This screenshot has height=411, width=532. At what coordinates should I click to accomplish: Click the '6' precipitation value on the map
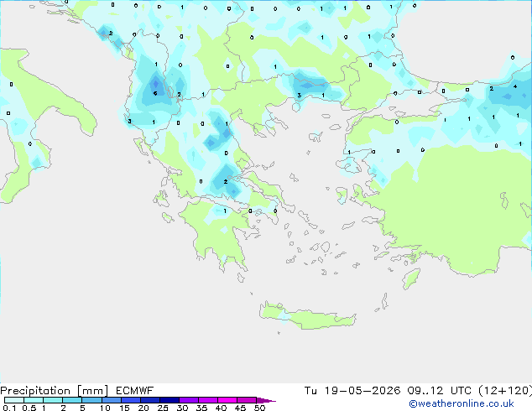pyautogui.click(x=155, y=93)
